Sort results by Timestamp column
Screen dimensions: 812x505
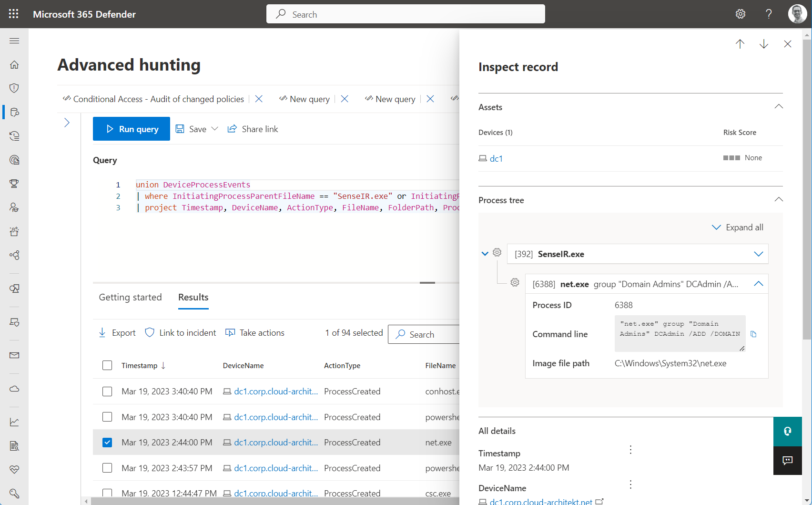tap(143, 365)
